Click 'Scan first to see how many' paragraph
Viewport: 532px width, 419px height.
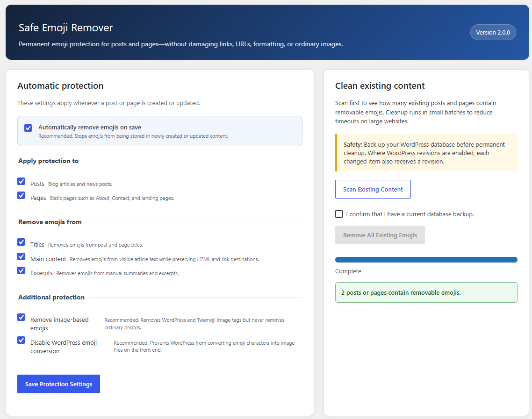pos(416,112)
